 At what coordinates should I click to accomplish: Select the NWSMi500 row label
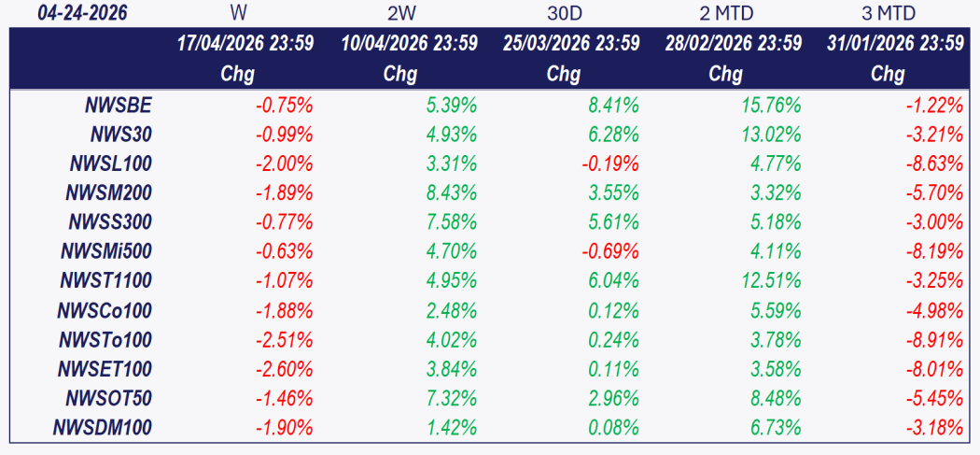[105, 251]
